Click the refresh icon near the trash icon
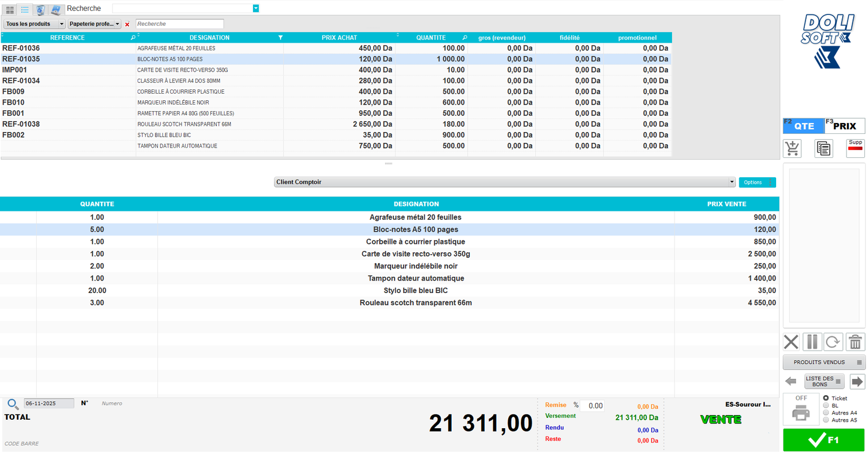This screenshot has height=454, width=868. tap(833, 342)
